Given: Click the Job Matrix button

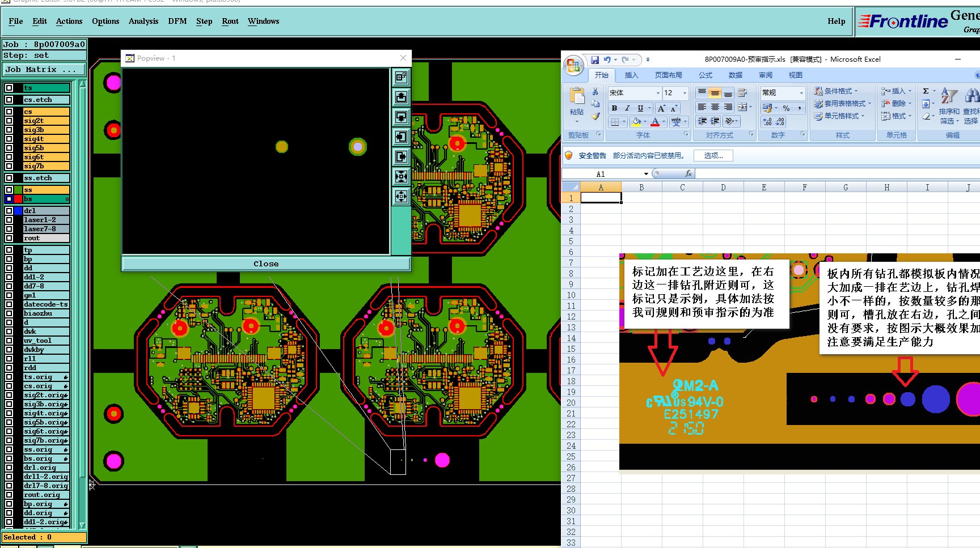Looking at the screenshot, I should (x=44, y=70).
